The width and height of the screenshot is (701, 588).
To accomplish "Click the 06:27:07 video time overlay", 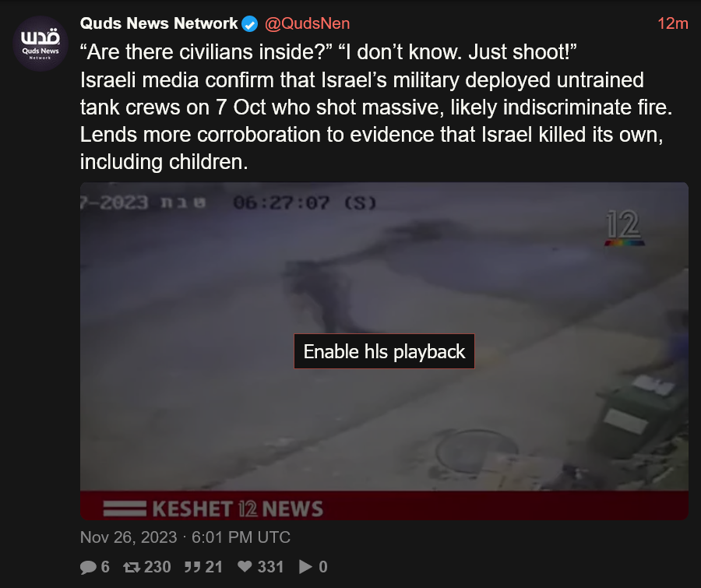I will point(280,203).
